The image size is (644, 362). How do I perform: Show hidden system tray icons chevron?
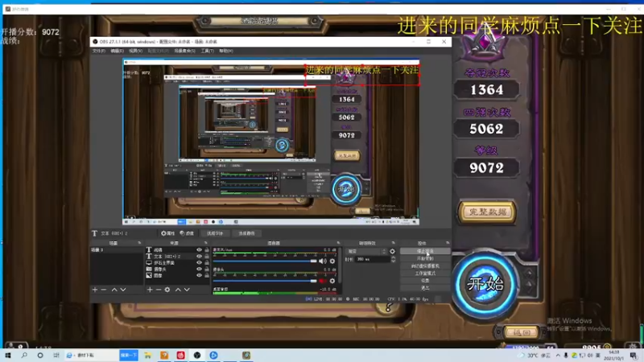[x=558, y=356]
